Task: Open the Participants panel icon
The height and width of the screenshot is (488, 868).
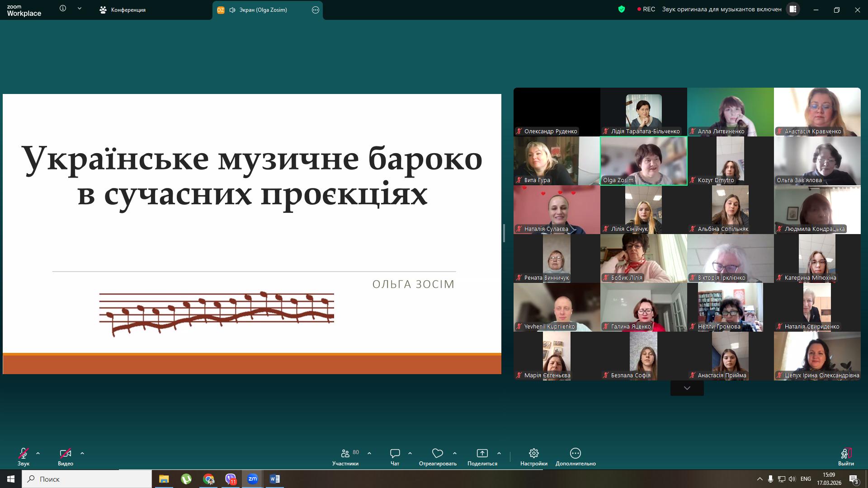Action: pos(345,453)
